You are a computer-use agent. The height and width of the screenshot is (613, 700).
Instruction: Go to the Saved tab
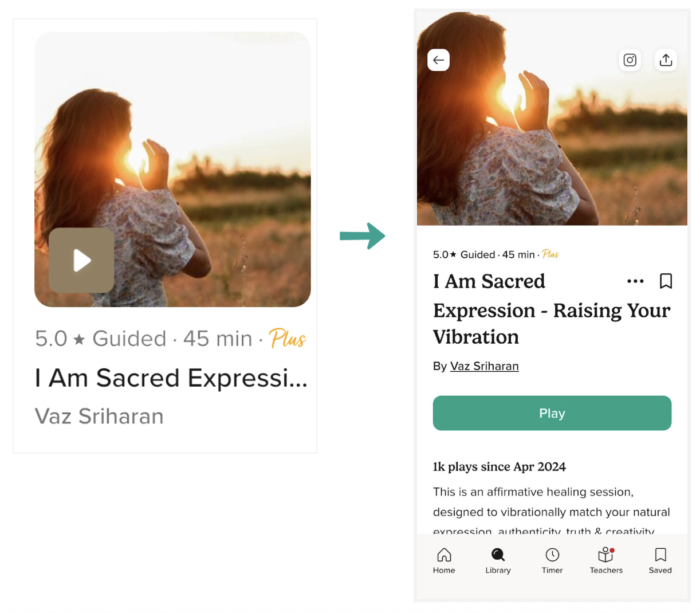coord(660,561)
